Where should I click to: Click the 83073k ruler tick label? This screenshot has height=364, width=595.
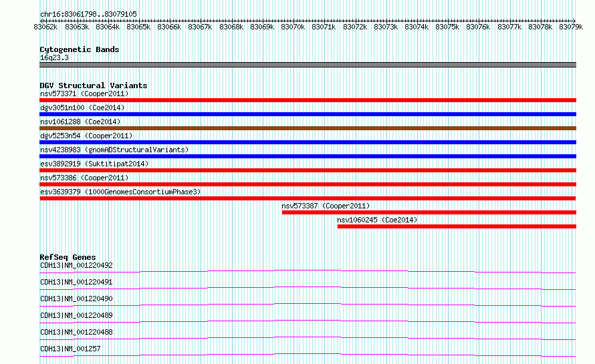[x=386, y=27]
